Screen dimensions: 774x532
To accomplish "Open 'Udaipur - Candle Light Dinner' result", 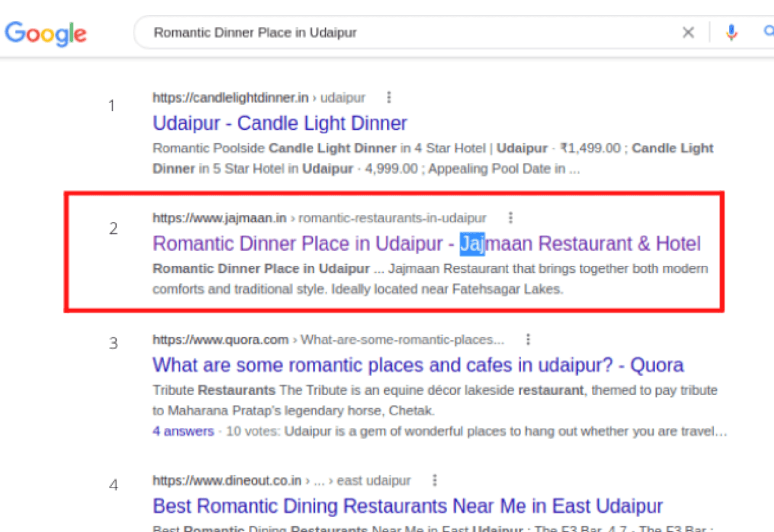I will point(280,123).
